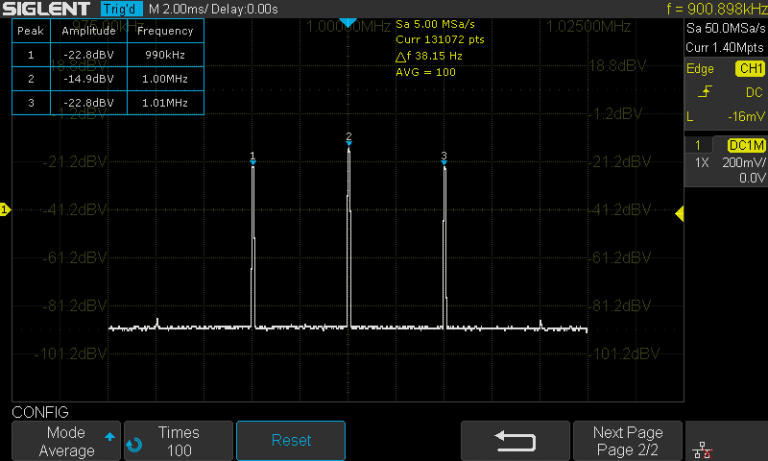This screenshot has height=461, width=768.
Task: Go to Next Page 2/2
Action: pyautogui.click(x=627, y=441)
